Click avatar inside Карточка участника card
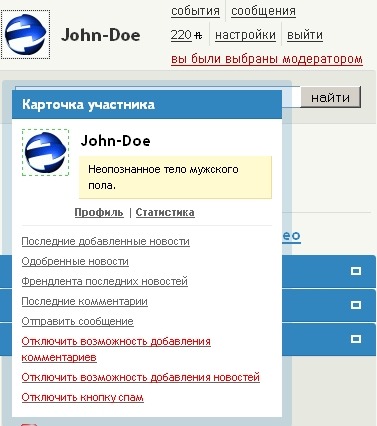The width and height of the screenshot is (377, 426). coord(45,152)
